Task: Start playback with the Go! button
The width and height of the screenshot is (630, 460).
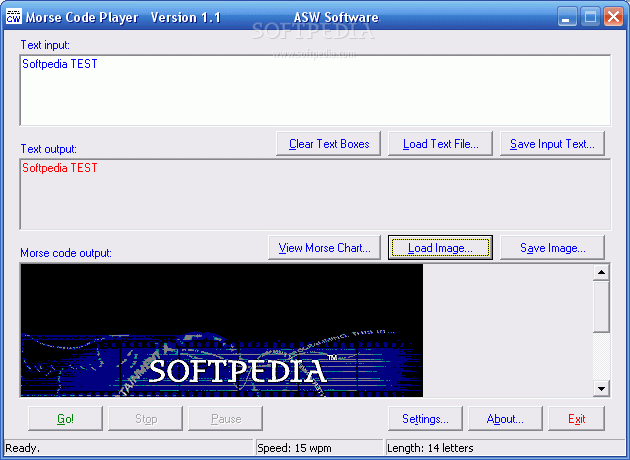Action: point(65,419)
